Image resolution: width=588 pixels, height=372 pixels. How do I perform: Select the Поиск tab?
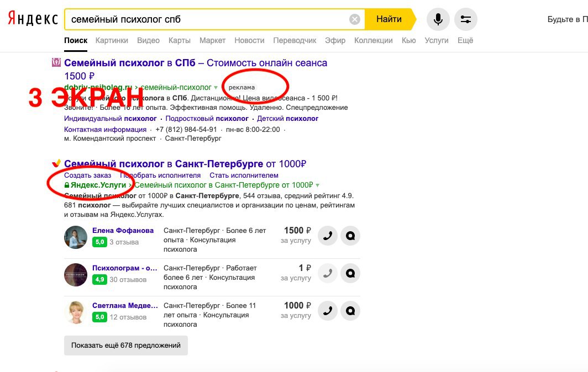tap(75, 40)
